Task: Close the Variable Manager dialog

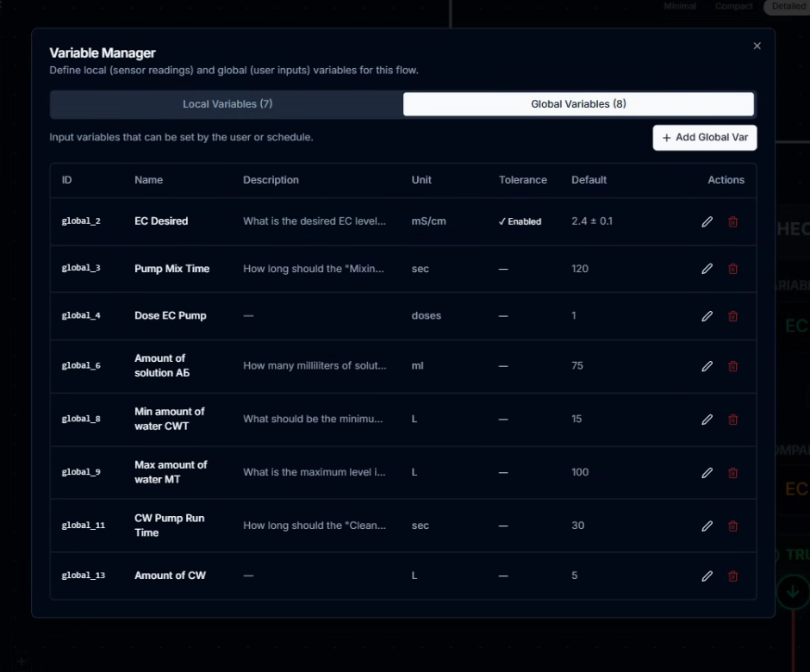Action: click(x=757, y=46)
